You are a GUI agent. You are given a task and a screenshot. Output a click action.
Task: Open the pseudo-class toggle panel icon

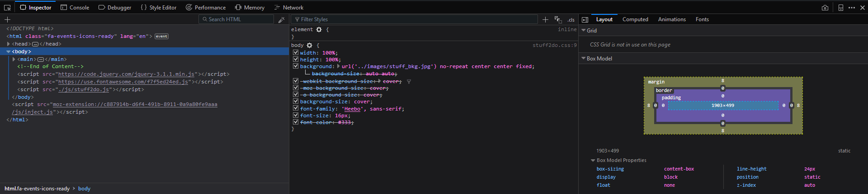[558, 19]
